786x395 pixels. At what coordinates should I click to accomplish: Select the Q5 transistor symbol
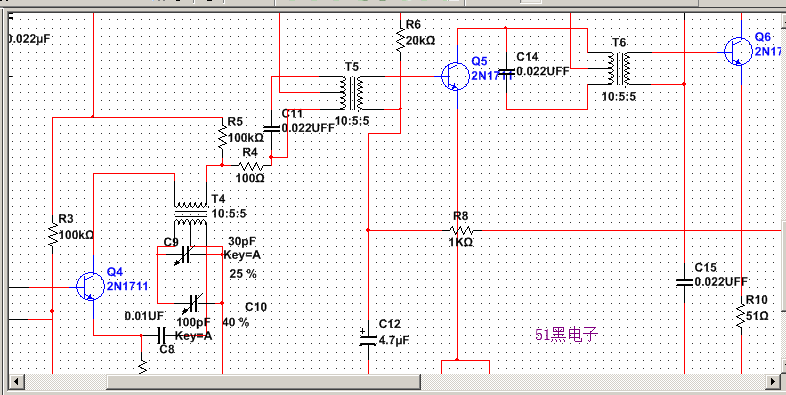(x=454, y=76)
